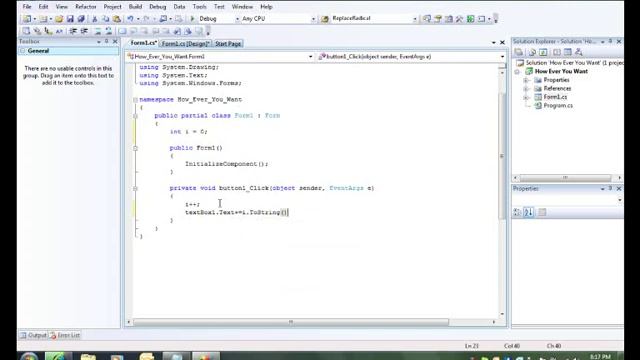
Task: Uncomment selected lines icon
Action: [109, 31]
